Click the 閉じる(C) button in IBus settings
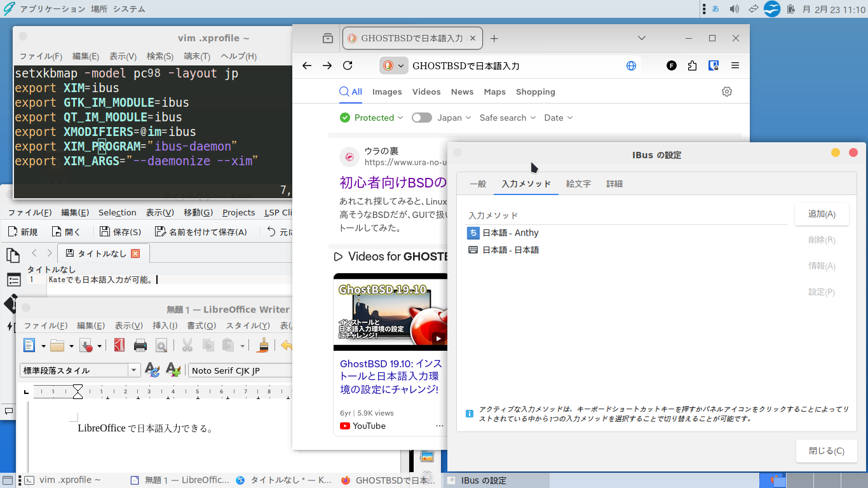The image size is (868, 488). (x=826, y=451)
